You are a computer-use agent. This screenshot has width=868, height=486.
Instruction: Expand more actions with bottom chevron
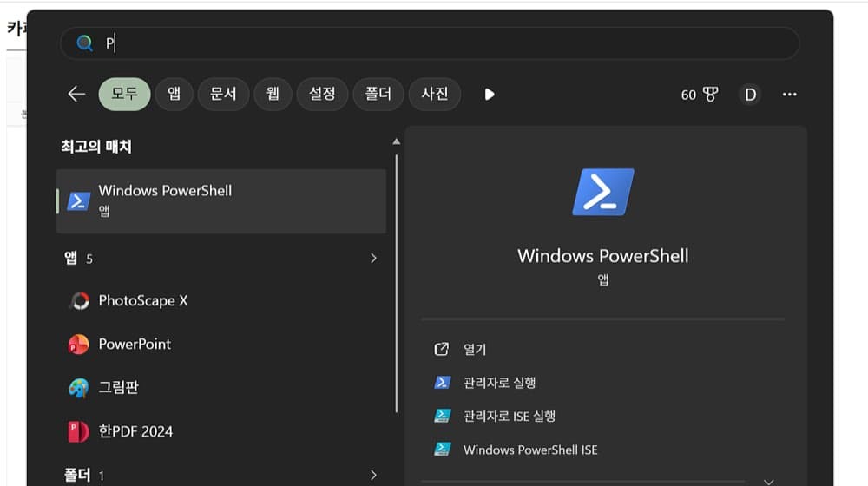(x=769, y=482)
